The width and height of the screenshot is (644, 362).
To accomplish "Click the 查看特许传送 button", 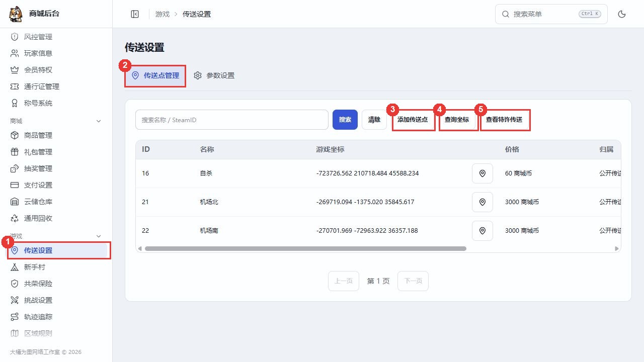I will (505, 120).
